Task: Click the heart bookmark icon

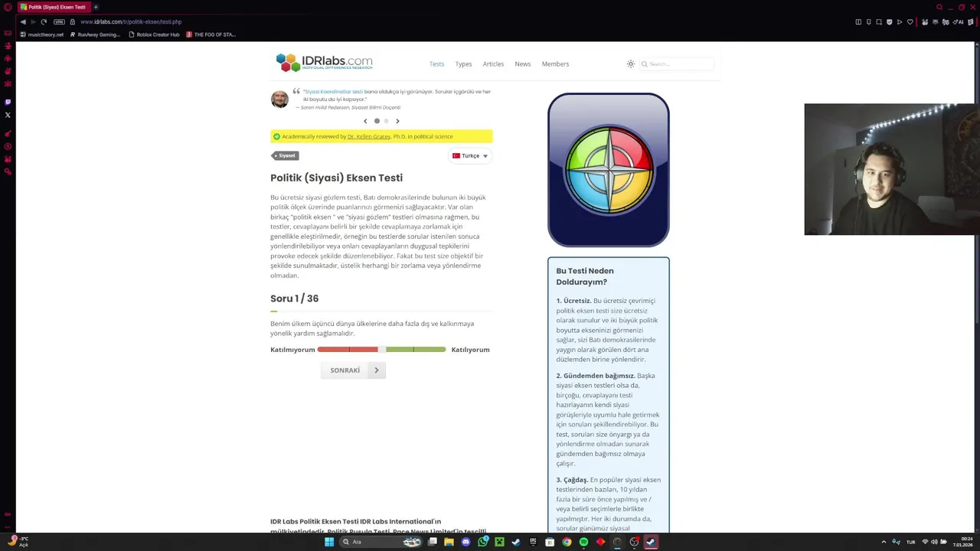Action: 910,21
